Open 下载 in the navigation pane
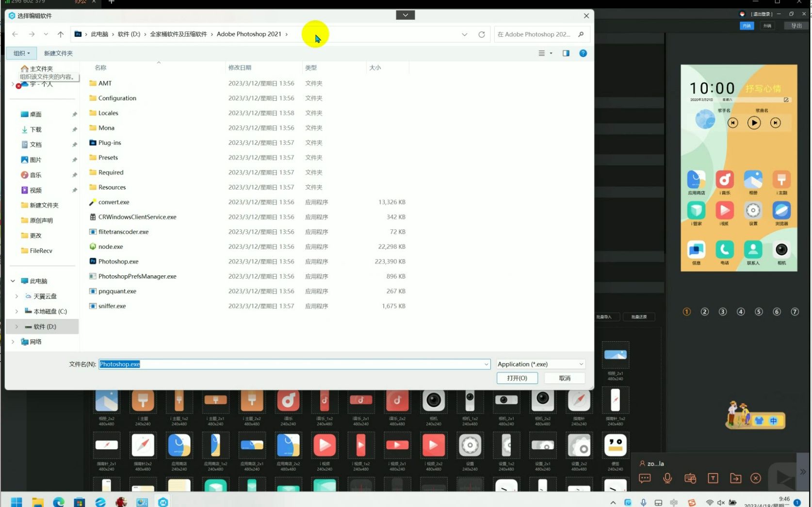The height and width of the screenshot is (507, 812). coord(35,129)
